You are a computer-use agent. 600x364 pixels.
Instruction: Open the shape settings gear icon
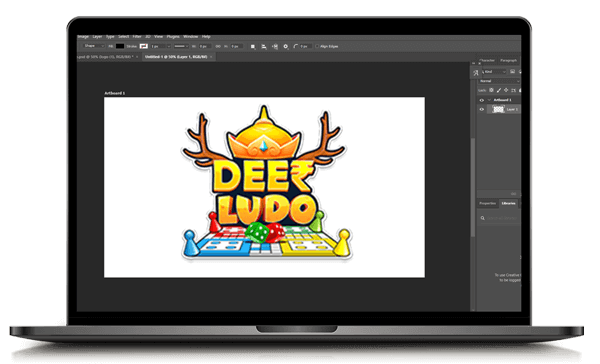tap(285, 46)
